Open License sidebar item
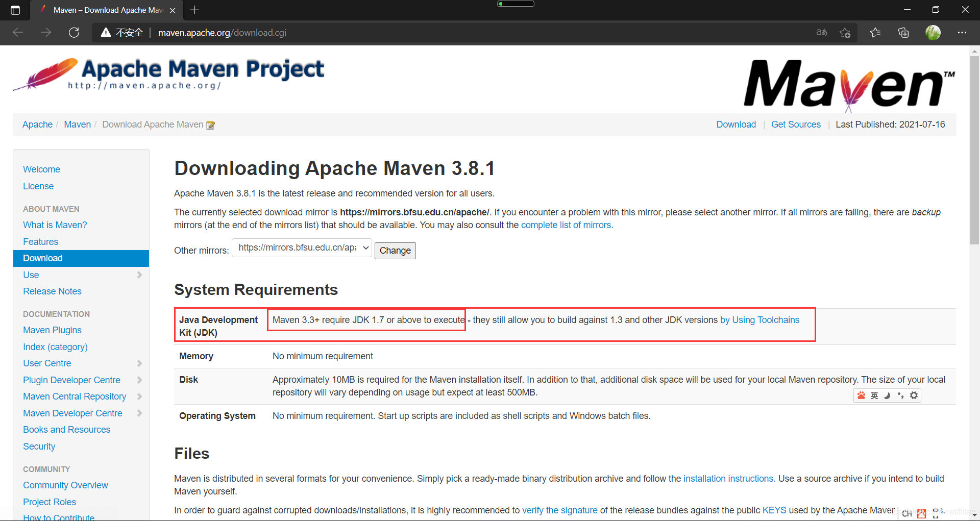The image size is (980, 521). tap(38, 186)
